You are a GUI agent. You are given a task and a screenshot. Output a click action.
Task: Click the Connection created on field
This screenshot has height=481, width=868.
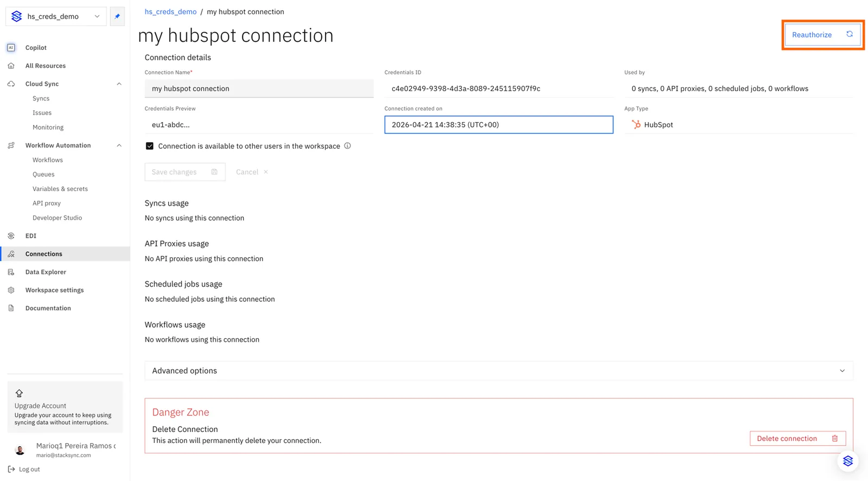tap(499, 124)
